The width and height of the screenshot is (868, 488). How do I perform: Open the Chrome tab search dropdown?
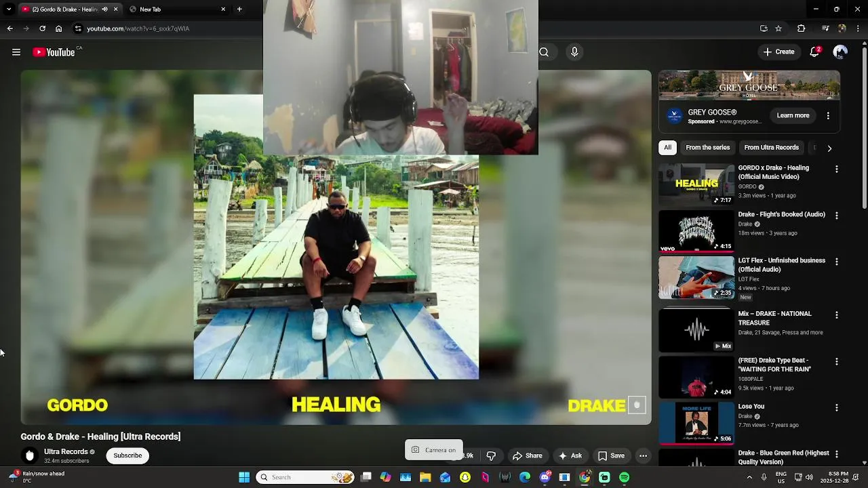(x=9, y=9)
